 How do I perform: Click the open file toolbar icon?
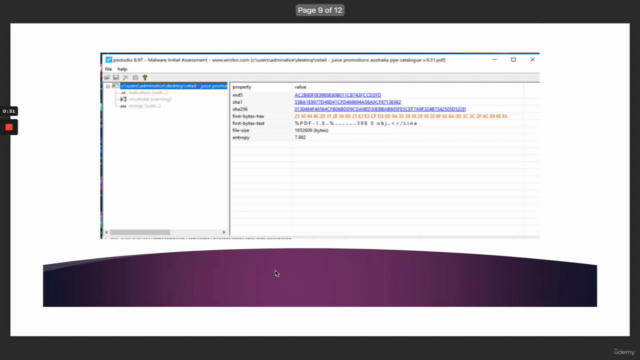[x=107, y=78]
